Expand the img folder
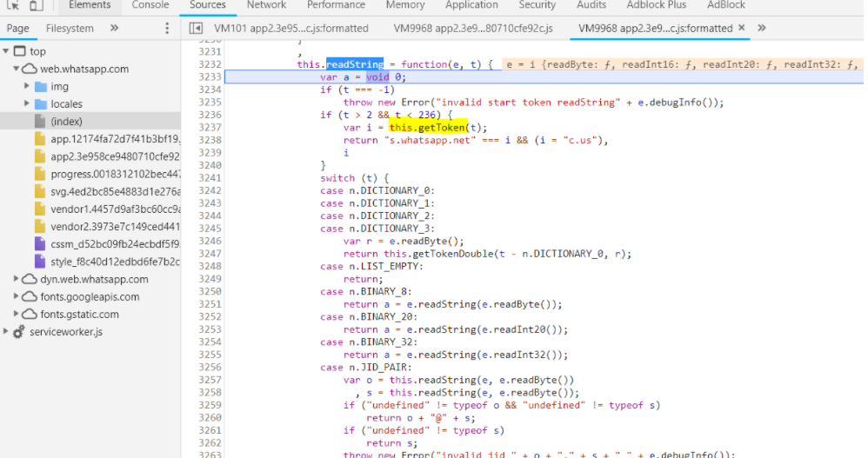 (x=27, y=86)
